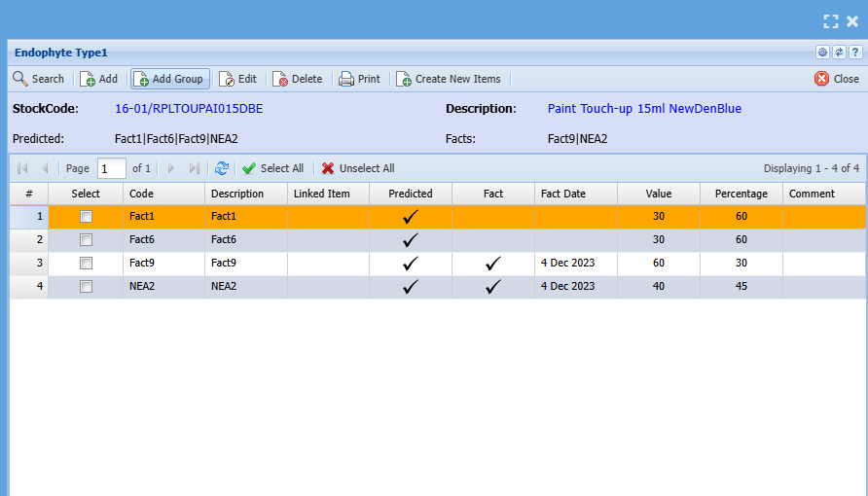The height and width of the screenshot is (496, 868).
Task: Open the help icon in panel header
Action: (854, 53)
